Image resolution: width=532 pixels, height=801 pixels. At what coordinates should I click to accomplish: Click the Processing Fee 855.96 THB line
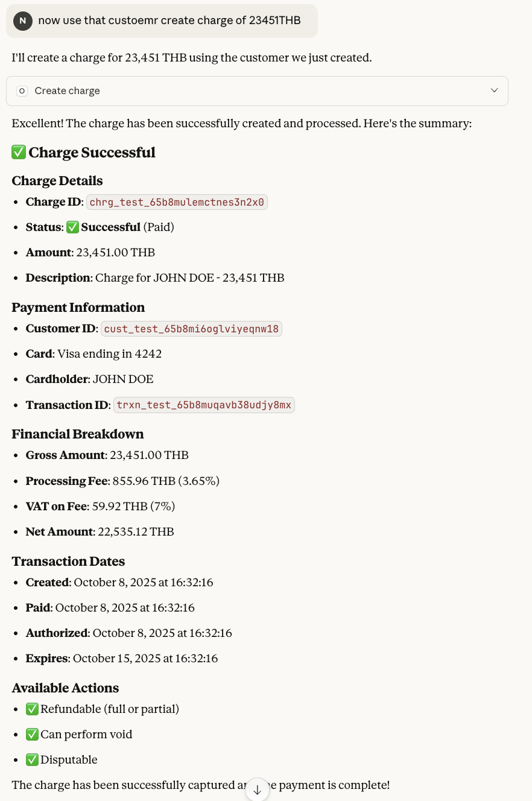(x=122, y=481)
